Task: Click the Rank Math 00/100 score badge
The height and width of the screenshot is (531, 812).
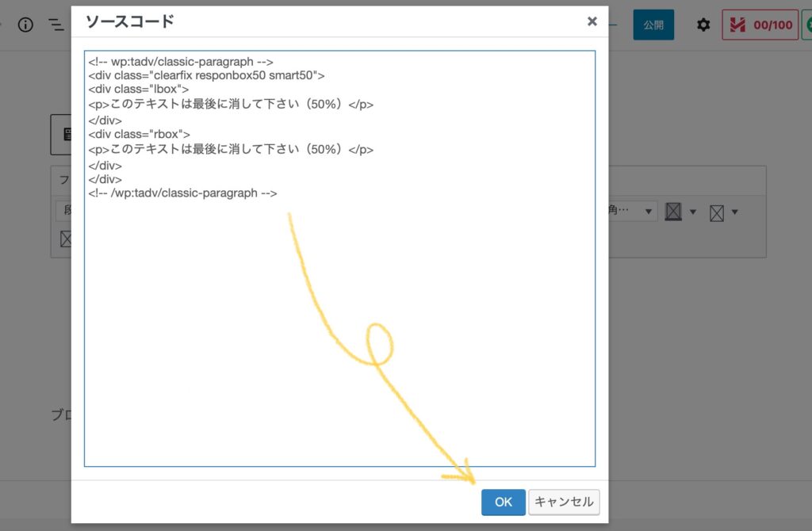Action: tap(760, 25)
